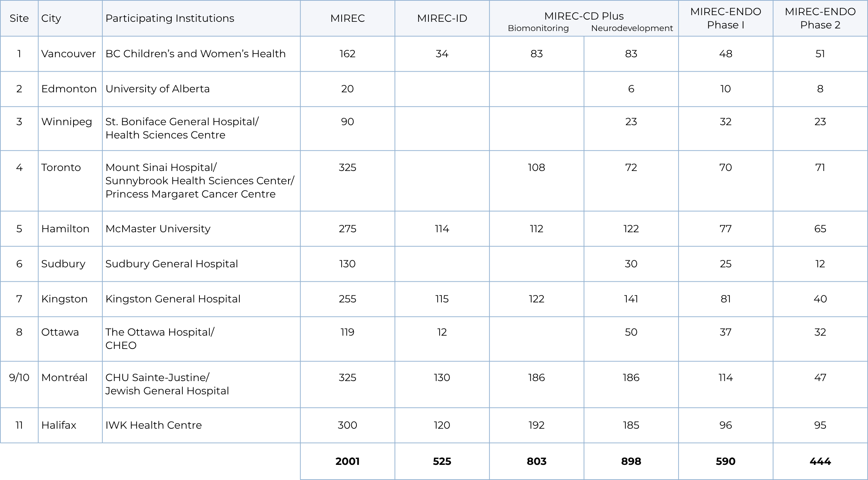Select 'CHU Sainte-Justine/ Jewish General Hospital'
Screen dimensions: 868x480
click(167, 384)
